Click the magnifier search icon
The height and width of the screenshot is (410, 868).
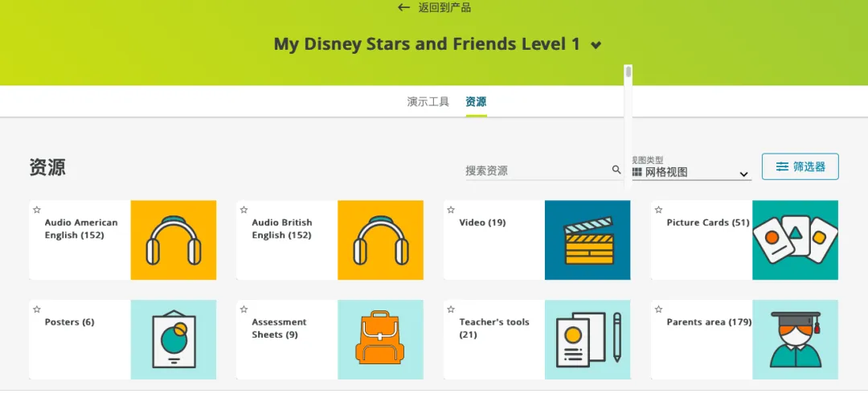tap(616, 170)
